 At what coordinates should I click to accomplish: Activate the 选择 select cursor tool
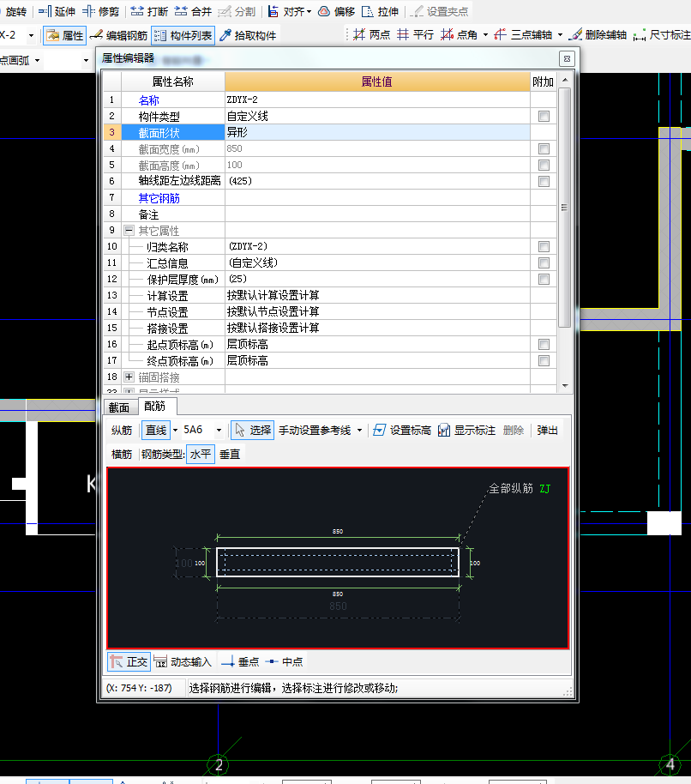pyautogui.click(x=253, y=430)
